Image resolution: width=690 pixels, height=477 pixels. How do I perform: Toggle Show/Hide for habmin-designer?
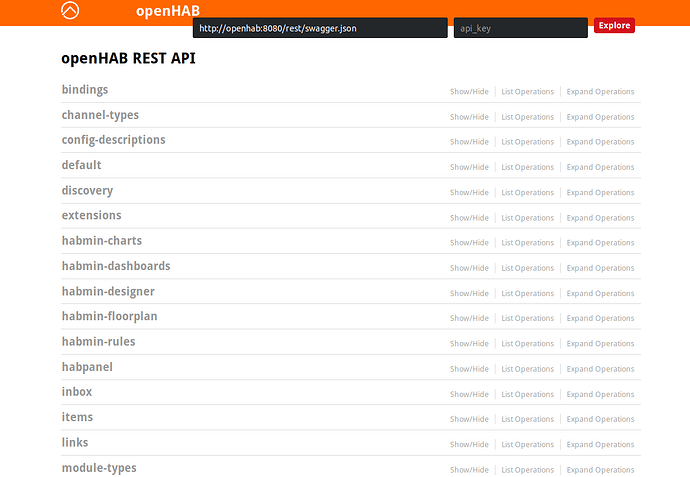tap(469, 294)
